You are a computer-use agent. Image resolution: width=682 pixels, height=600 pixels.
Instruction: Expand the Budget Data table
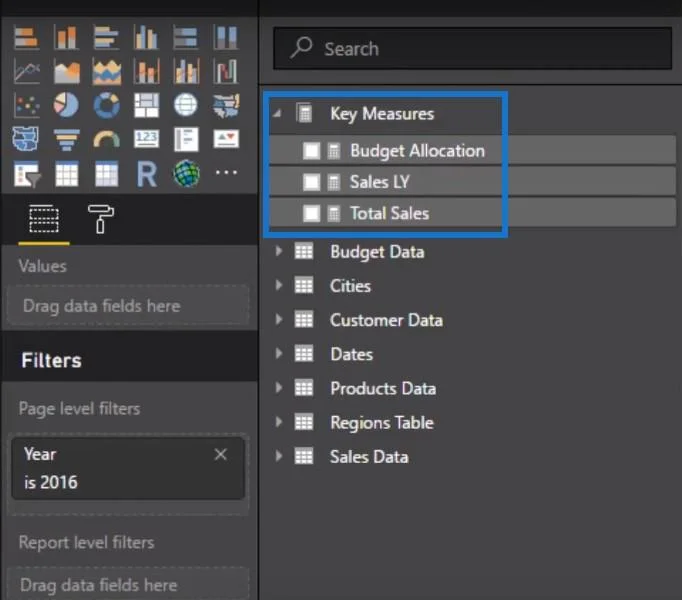pyautogui.click(x=279, y=251)
